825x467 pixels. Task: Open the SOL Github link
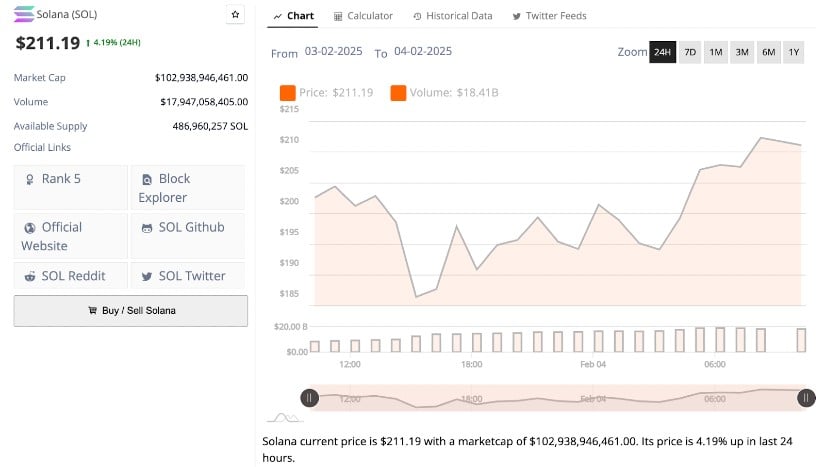tap(186, 227)
